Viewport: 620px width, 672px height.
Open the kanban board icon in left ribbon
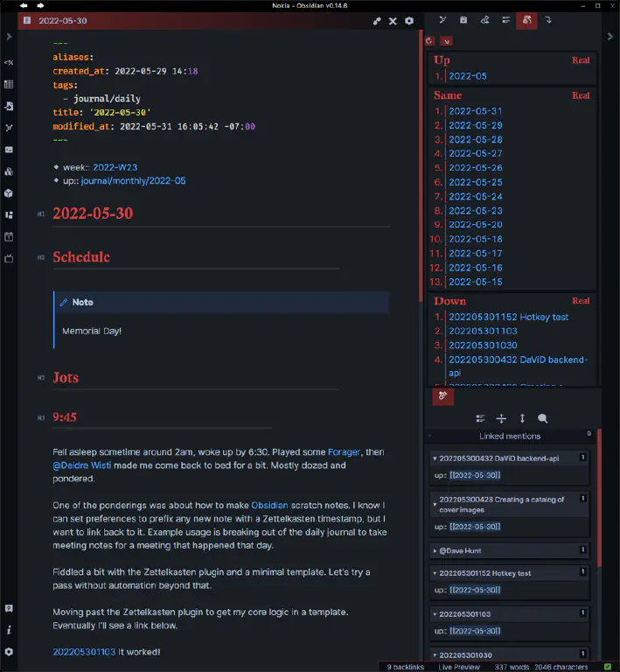coord(9,214)
